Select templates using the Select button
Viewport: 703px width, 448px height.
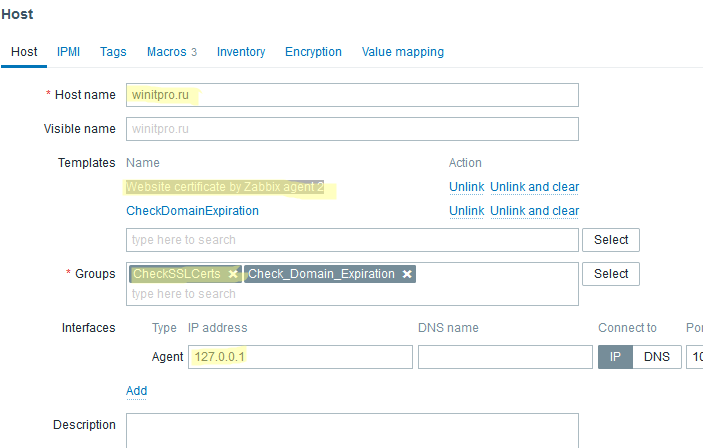point(611,240)
